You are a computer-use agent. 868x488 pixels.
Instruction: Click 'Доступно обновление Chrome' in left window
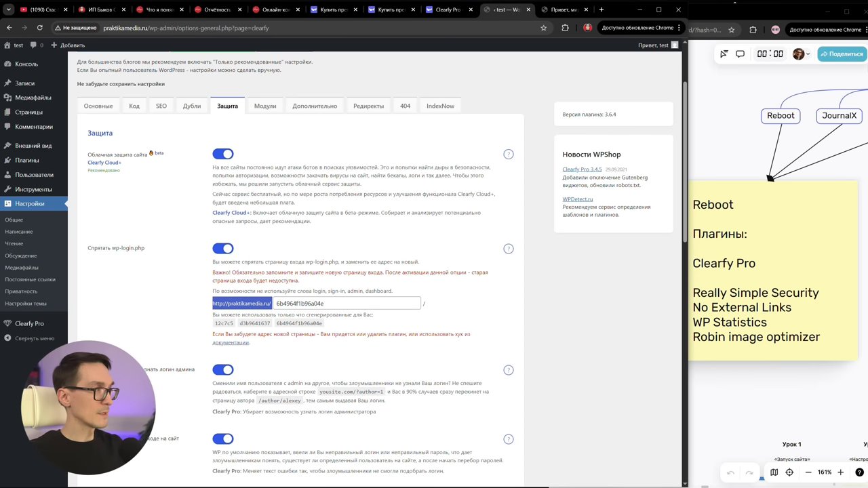pyautogui.click(x=638, y=28)
